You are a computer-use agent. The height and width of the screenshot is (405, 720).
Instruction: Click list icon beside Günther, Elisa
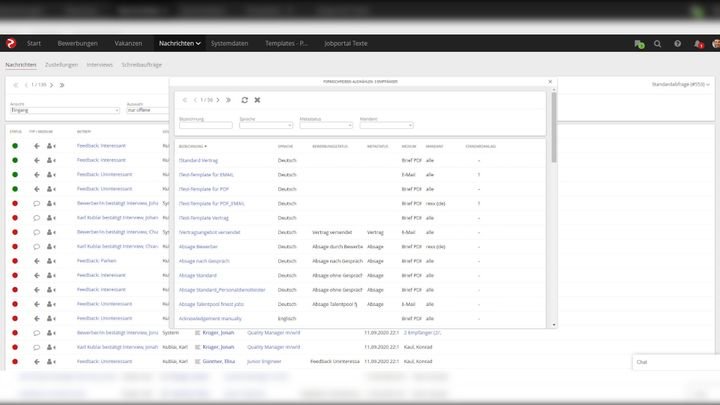click(197, 361)
